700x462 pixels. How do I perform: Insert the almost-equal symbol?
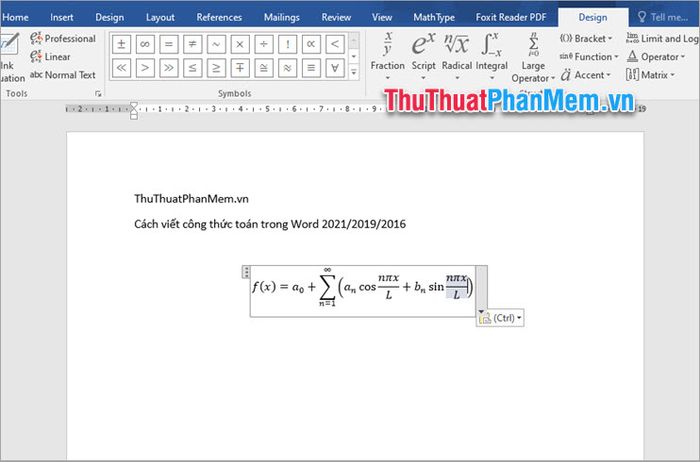pos(288,68)
